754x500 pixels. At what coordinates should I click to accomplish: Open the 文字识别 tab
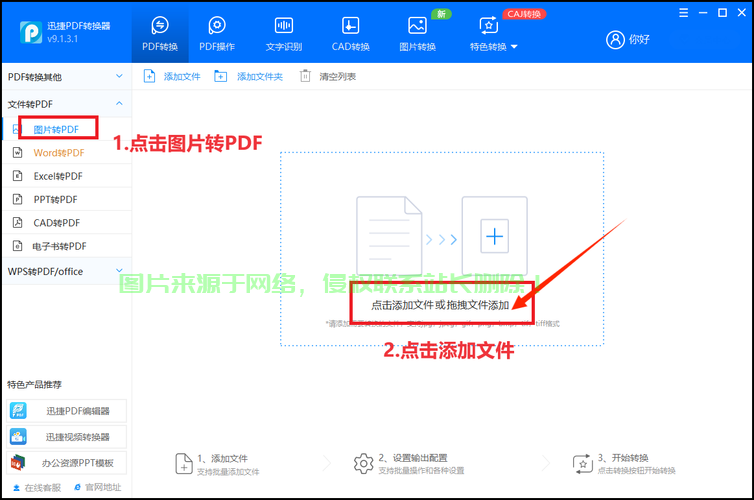284,35
